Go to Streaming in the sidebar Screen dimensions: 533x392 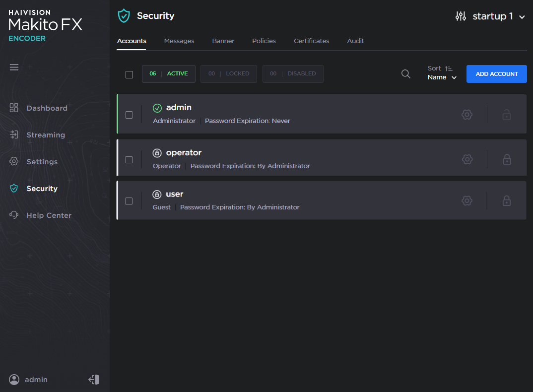[46, 135]
